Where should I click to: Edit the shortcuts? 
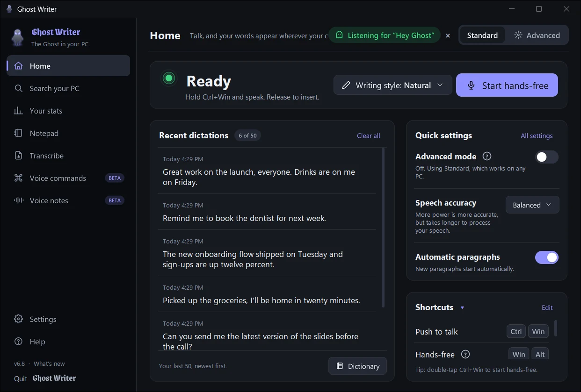tap(547, 307)
